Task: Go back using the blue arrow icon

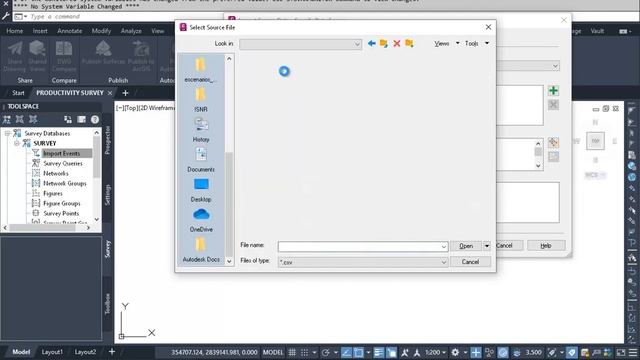Action: coord(371,43)
